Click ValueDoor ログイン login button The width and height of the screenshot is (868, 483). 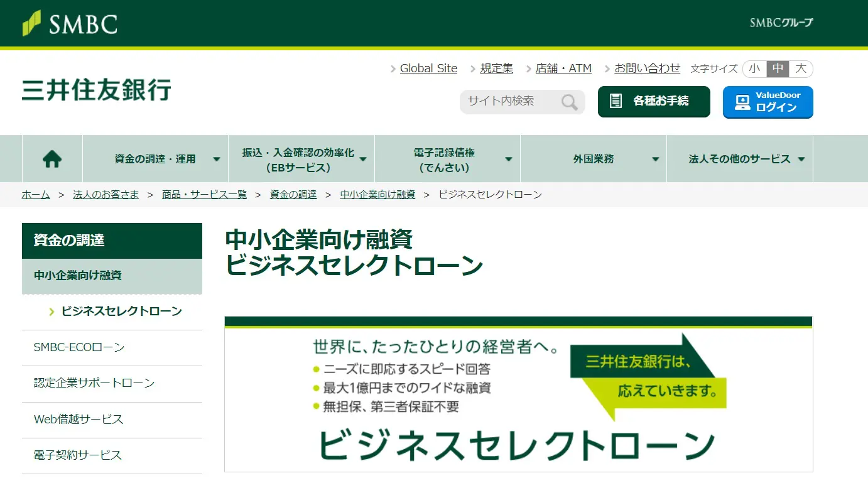coord(768,102)
